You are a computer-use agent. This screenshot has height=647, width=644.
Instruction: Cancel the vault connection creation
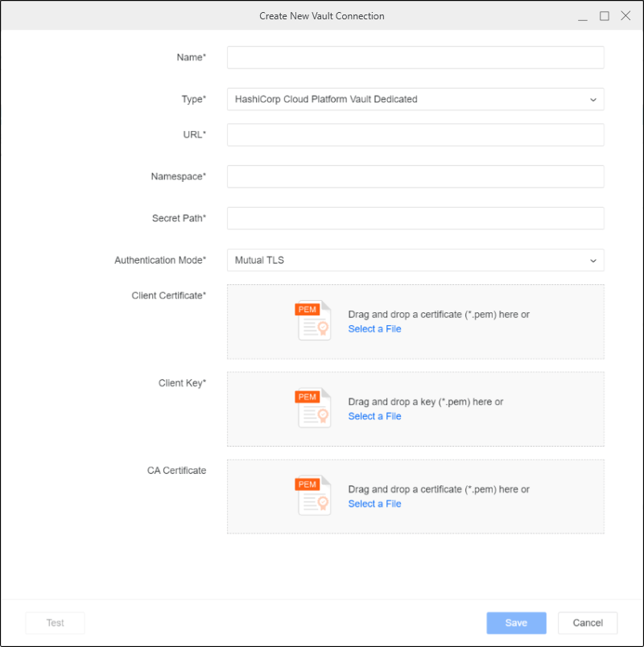pyautogui.click(x=588, y=623)
